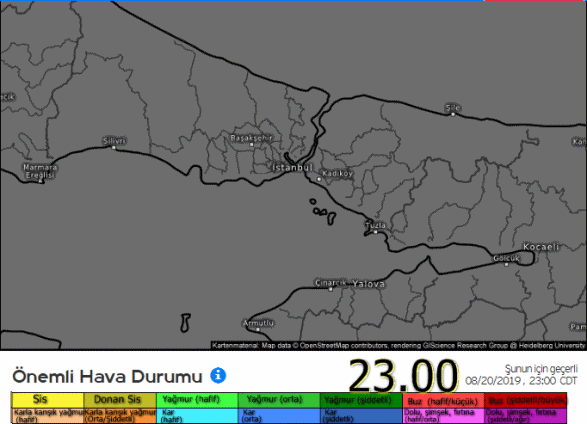Viewport: 587px width, 424px height.
Task: Select Dolu, şimşek, fırtına (hafif/orta) pink swatch
Action: pos(443,415)
